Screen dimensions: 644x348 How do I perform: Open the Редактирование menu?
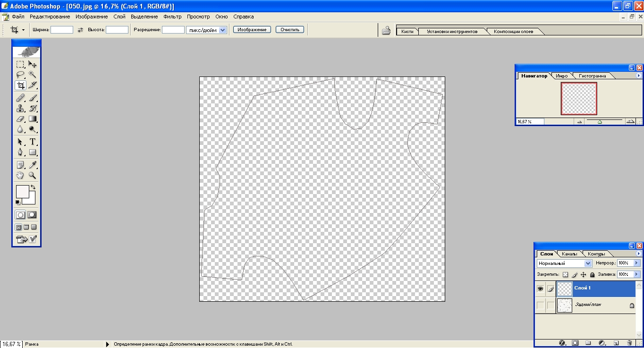pos(50,17)
